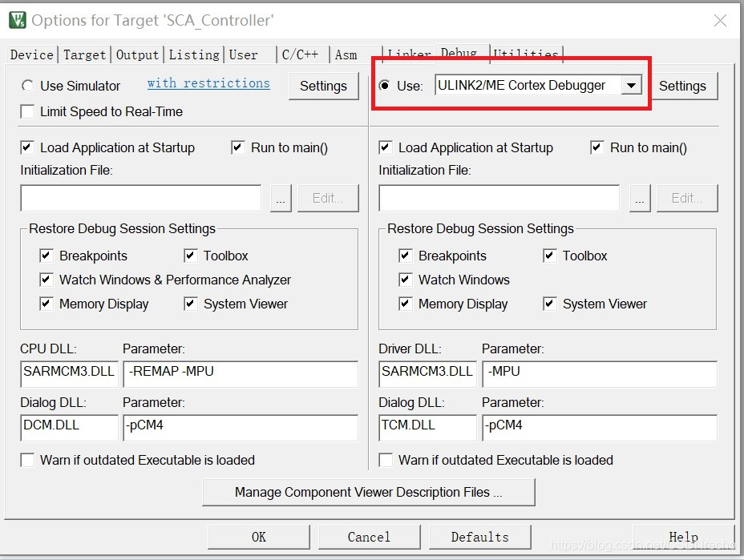Toggle debugger Toolbox checkbox
Viewport: 744px width, 560px height.
[549, 256]
